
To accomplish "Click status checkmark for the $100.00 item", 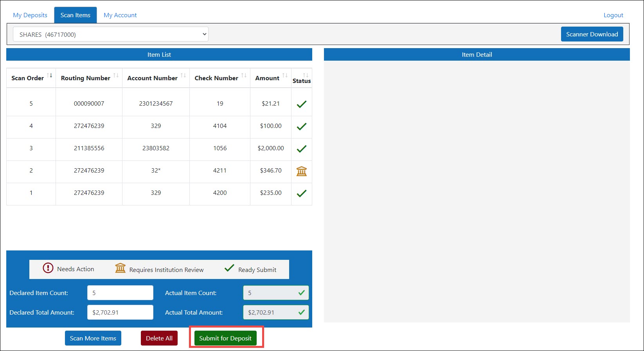I will (x=301, y=126).
